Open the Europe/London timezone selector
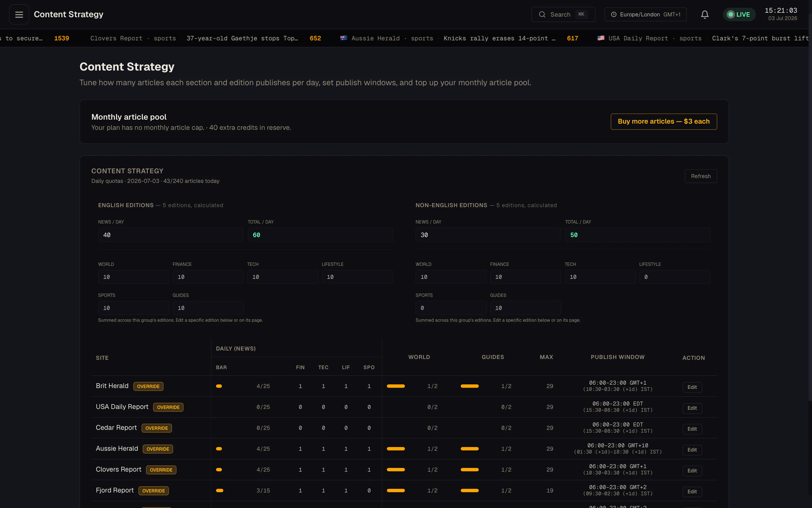812x508 pixels. (645, 14)
